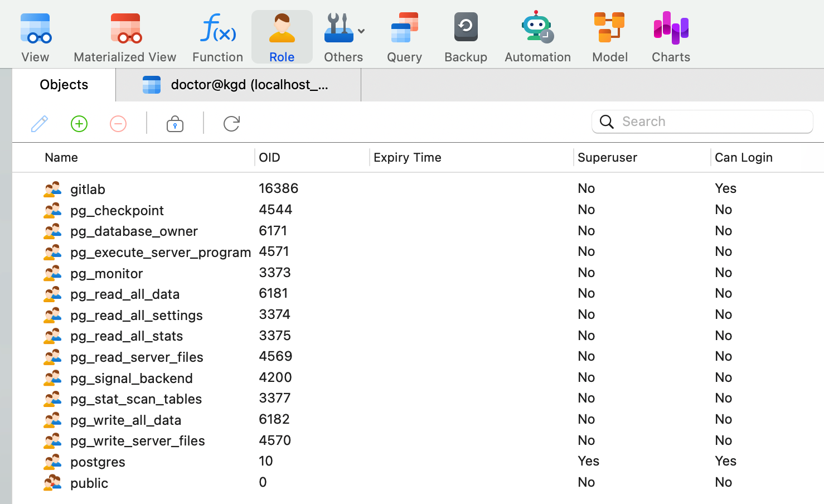Open the Charts toolbar icon
The width and height of the screenshot is (824, 504).
[x=671, y=37]
